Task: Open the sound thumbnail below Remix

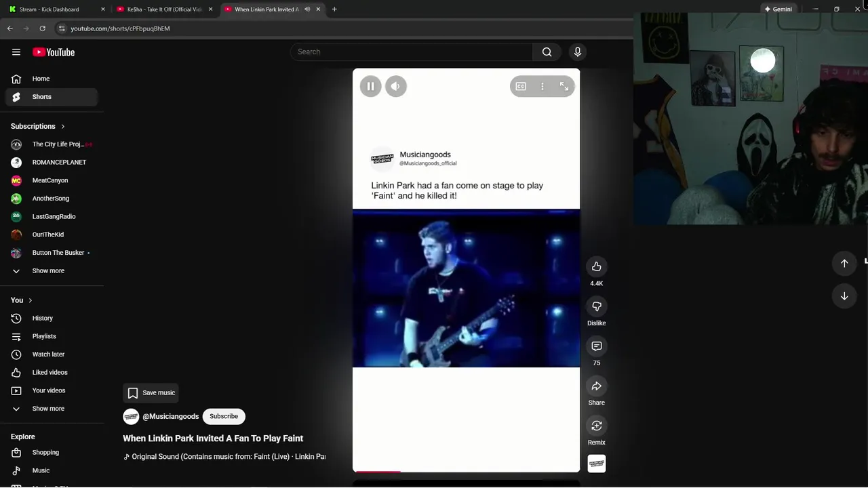Action: [597, 464]
